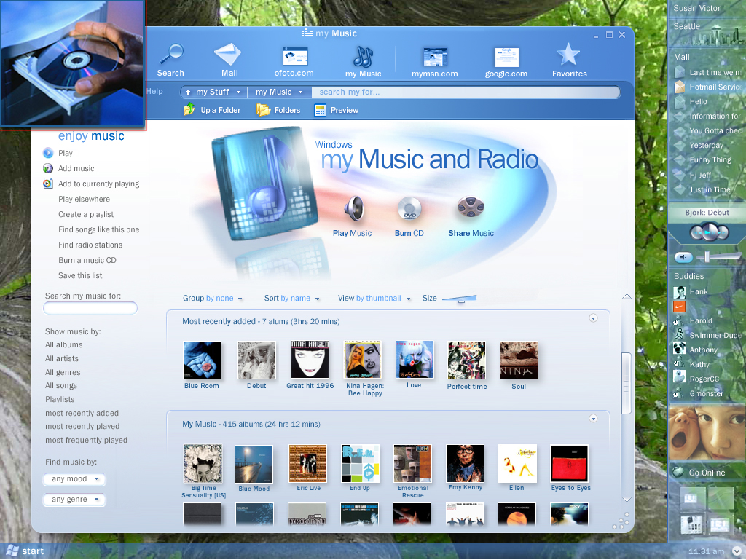Click the Share Music icon
The image size is (746, 560).
click(471, 208)
